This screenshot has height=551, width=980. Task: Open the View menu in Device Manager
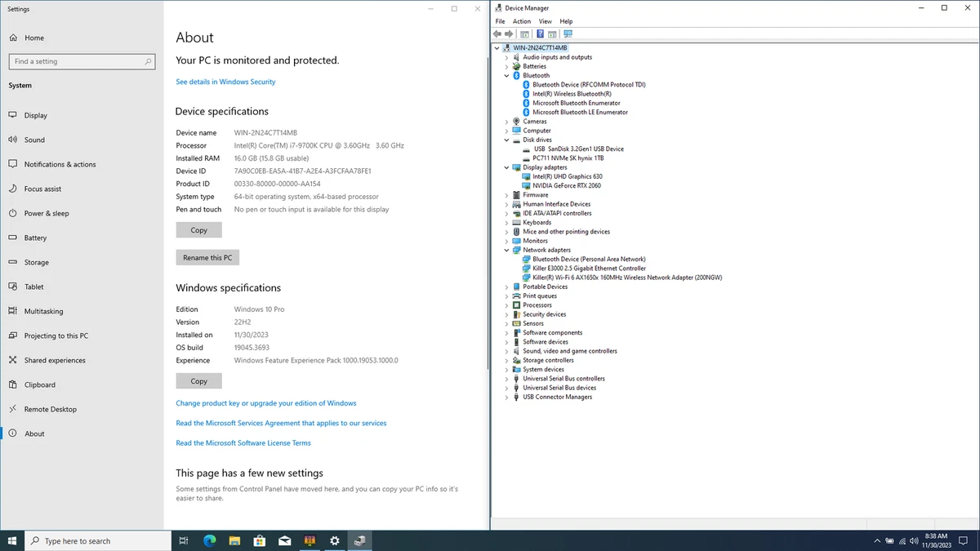tap(545, 21)
